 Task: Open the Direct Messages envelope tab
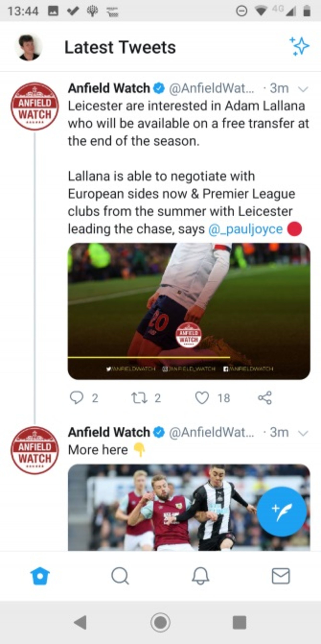(281, 576)
